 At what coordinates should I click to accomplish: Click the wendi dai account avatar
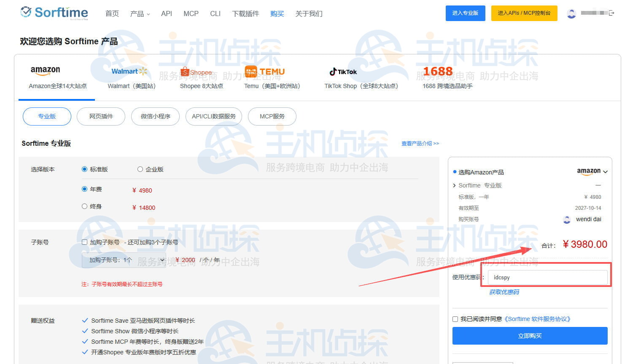(567, 219)
